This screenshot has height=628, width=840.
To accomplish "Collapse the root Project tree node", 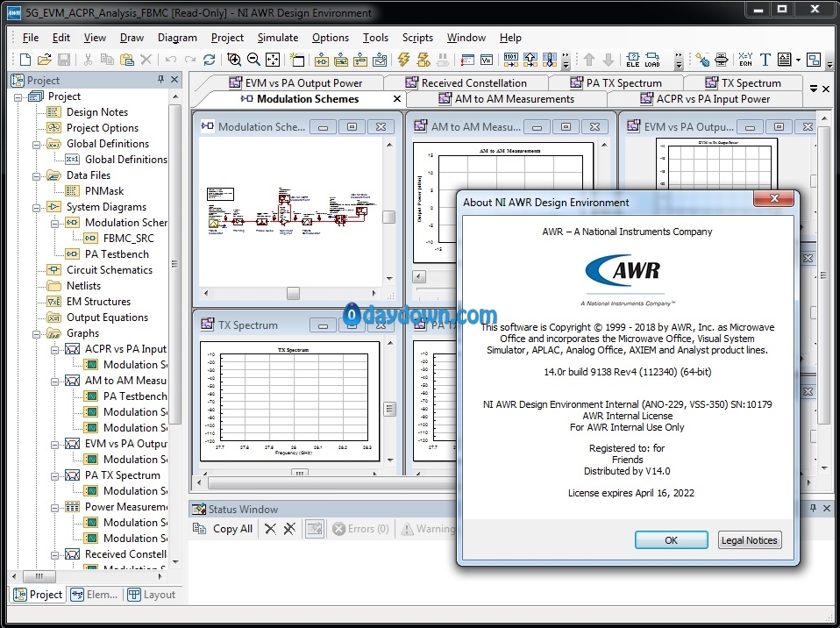I will (x=18, y=97).
